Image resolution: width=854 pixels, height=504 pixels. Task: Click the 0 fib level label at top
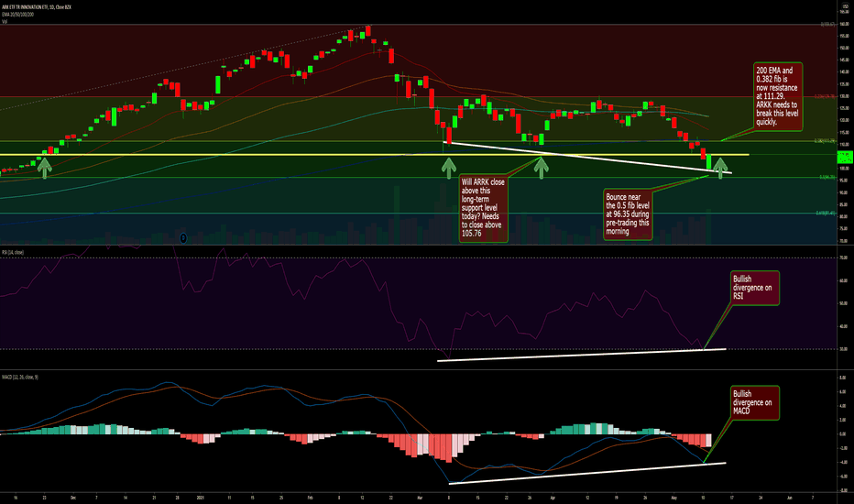[827, 25]
